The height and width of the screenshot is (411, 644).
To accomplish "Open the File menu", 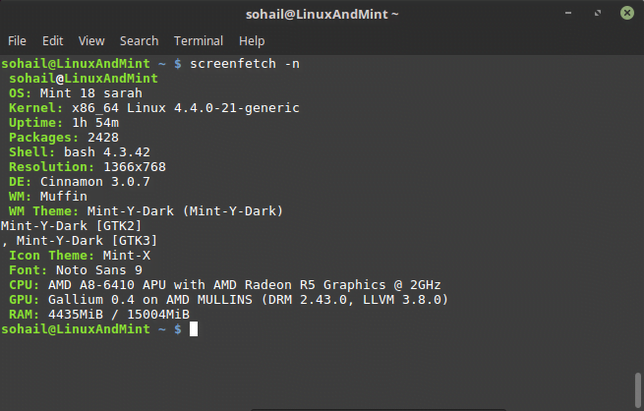I will point(17,41).
